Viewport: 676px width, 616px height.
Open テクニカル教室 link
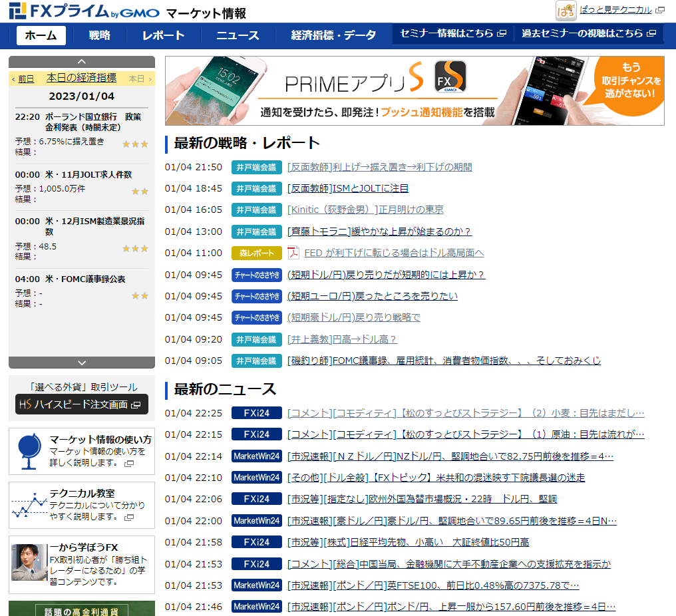click(x=82, y=494)
